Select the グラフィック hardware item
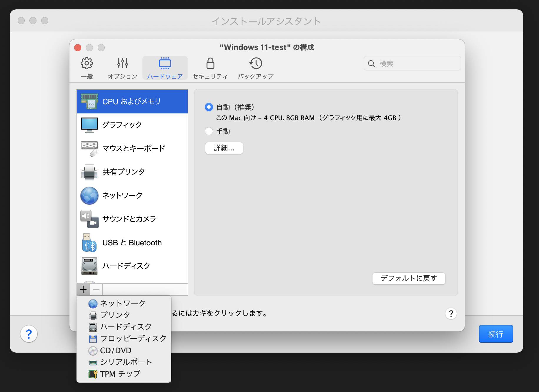 [x=122, y=125]
